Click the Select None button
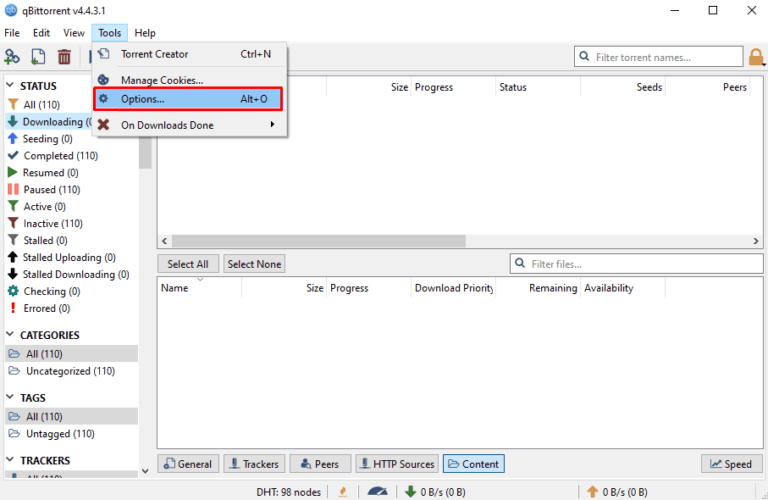The width and height of the screenshot is (768, 500). (254, 264)
